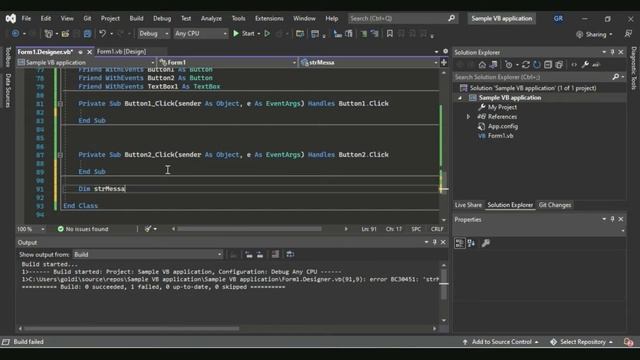Switch to Live Share tab

pos(468,205)
